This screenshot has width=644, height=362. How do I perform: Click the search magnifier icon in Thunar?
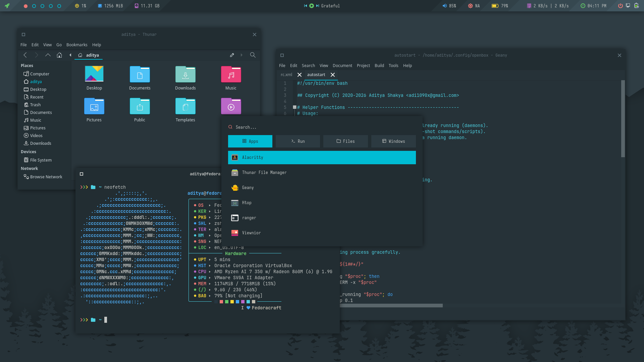253,55
